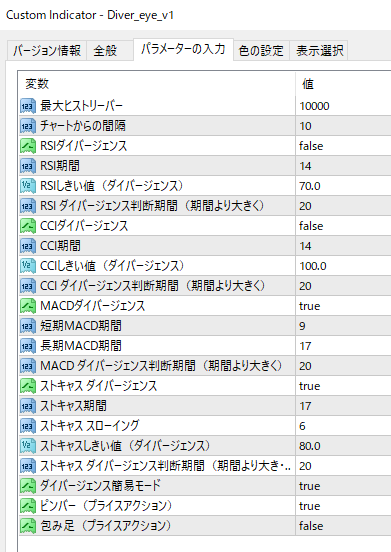Click the value 9 of 短期MACD期間

[x=302, y=326]
